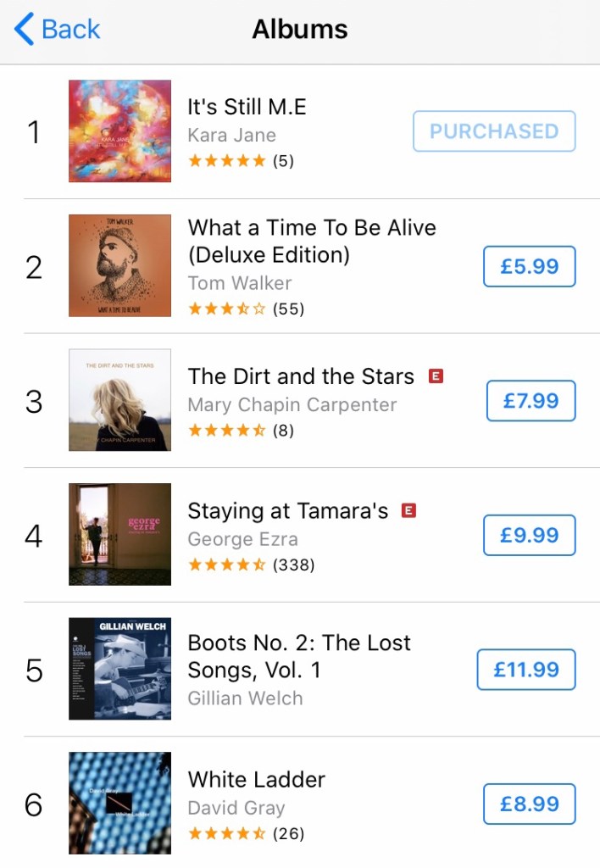Tap the White Ladder album artwork
The height and width of the screenshot is (868, 600).
click(119, 803)
